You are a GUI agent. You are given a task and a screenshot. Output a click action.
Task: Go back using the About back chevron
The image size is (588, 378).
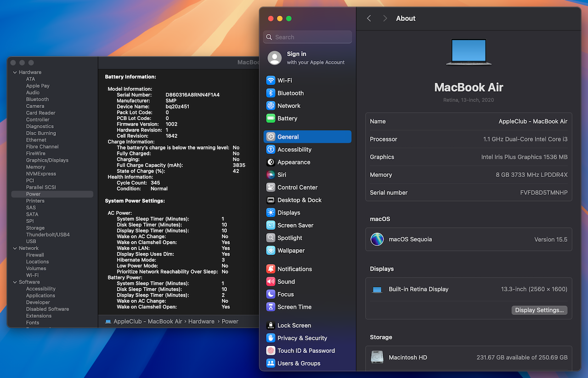point(369,18)
